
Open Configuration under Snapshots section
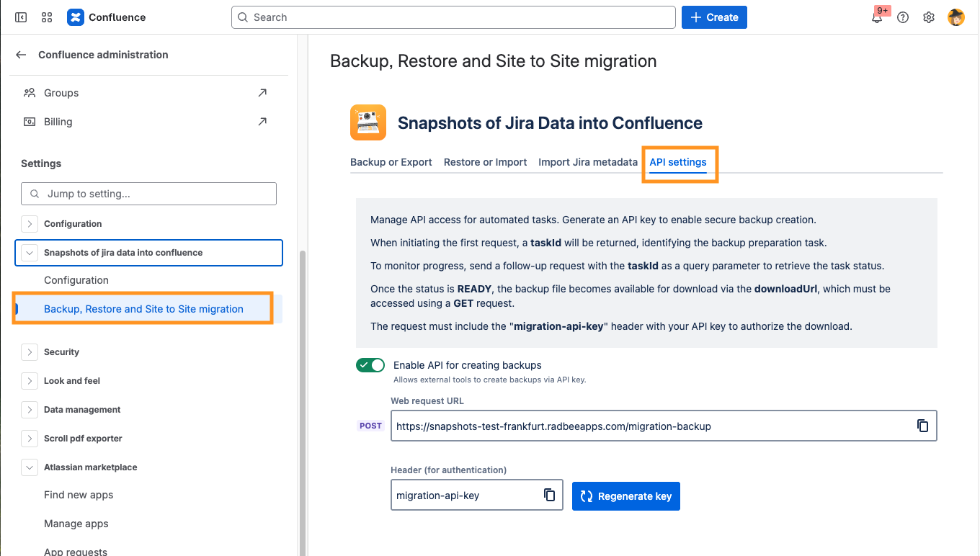[76, 280]
